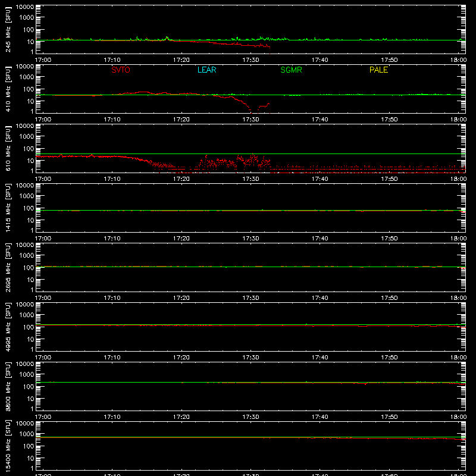Click the 100 y-axis value of 2695 MHz plot

point(29,267)
